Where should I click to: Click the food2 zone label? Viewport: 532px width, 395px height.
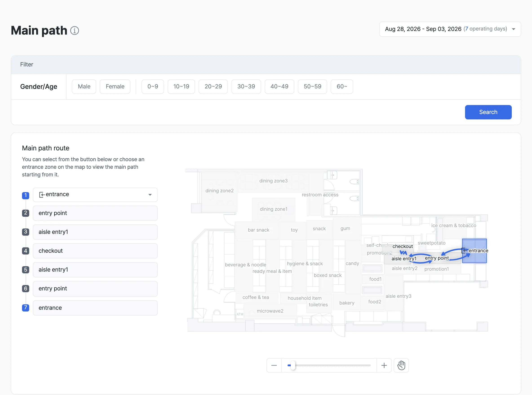[x=375, y=302]
